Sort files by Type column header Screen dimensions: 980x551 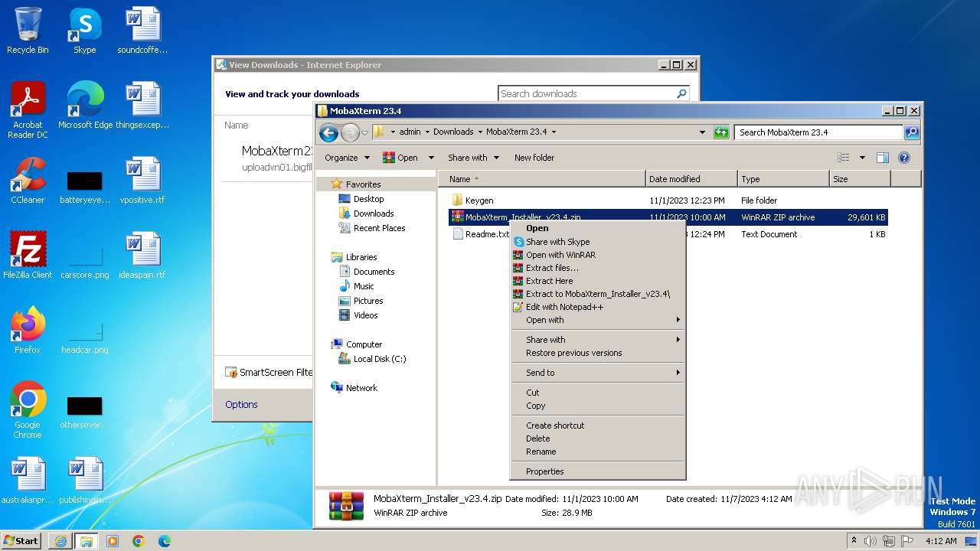click(784, 179)
